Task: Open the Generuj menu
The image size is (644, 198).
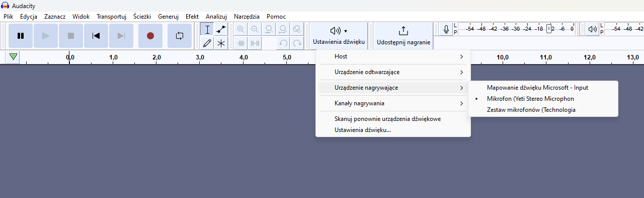Action: tap(168, 17)
